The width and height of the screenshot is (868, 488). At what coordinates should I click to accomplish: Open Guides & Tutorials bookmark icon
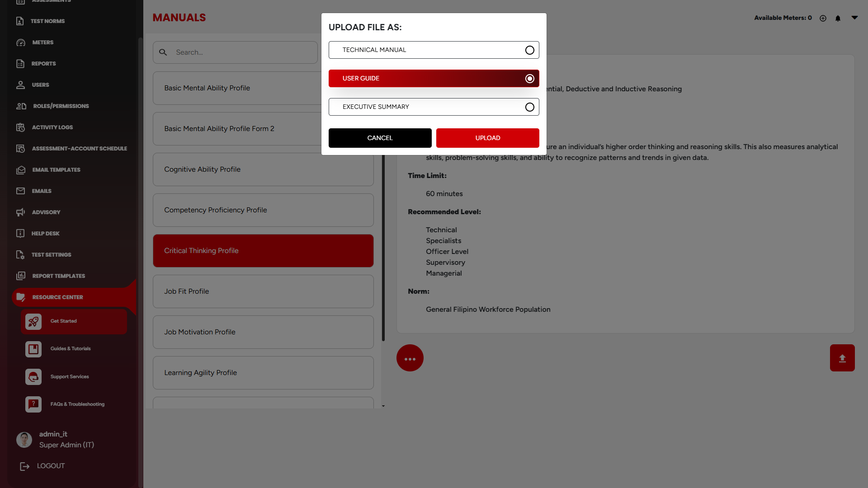tap(33, 349)
